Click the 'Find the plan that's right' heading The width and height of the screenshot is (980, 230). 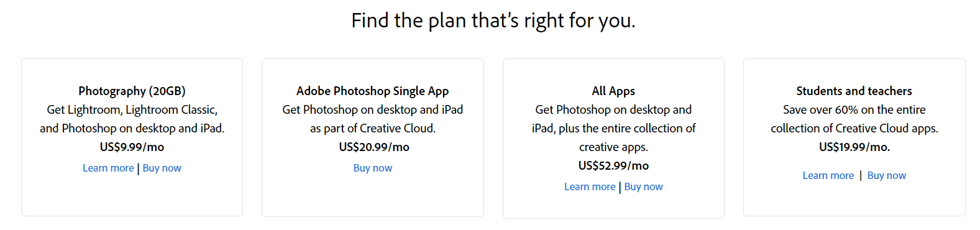[493, 21]
